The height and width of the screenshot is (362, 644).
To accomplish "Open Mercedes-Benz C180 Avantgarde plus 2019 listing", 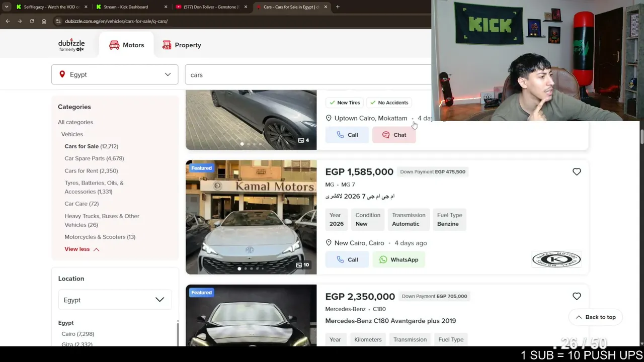I will point(390,321).
